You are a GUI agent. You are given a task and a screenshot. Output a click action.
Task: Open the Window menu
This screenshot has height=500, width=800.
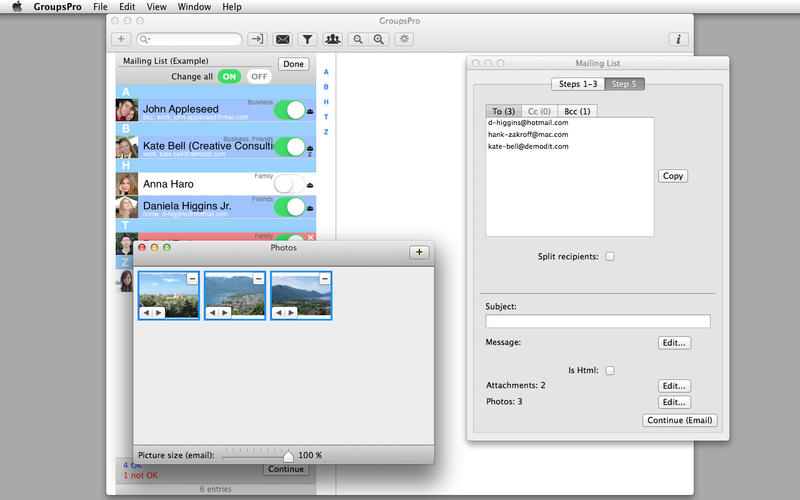[193, 7]
